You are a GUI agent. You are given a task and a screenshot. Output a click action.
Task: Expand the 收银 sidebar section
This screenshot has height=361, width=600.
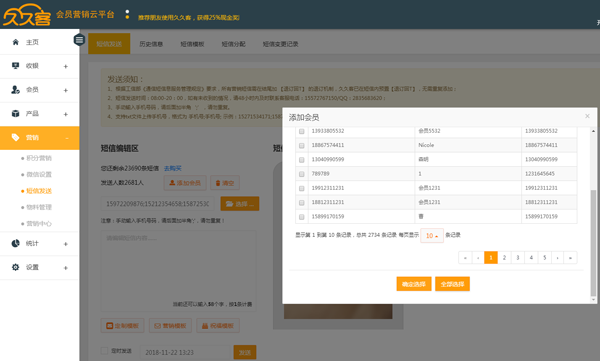[x=66, y=66]
